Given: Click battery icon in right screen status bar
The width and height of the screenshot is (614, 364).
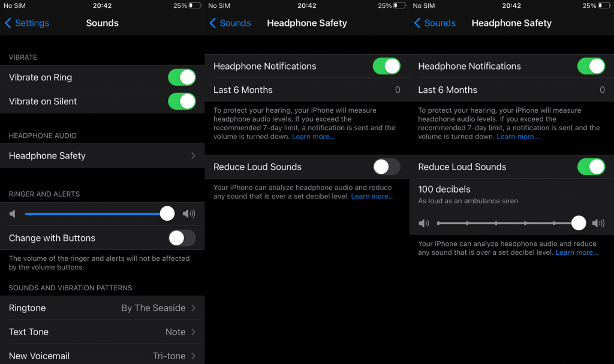Looking at the screenshot, I should click(604, 5).
